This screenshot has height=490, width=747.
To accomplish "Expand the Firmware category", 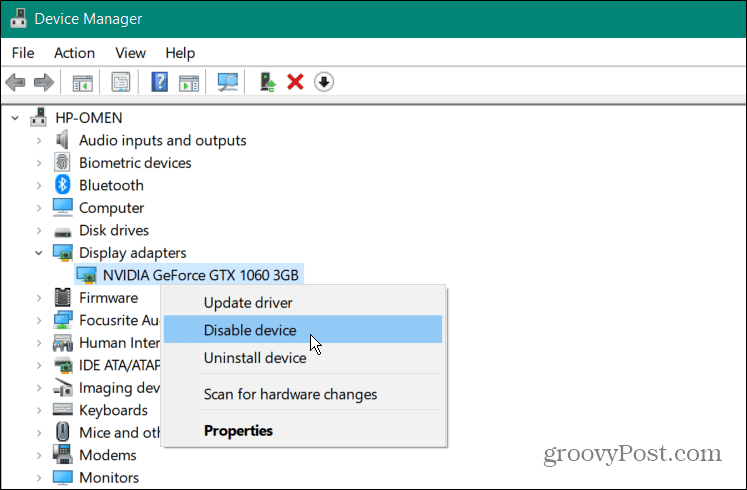I will 39,298.
